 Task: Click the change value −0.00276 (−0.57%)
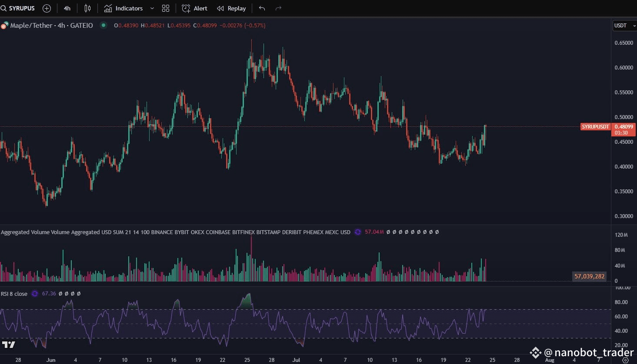[x=243, y=25]
